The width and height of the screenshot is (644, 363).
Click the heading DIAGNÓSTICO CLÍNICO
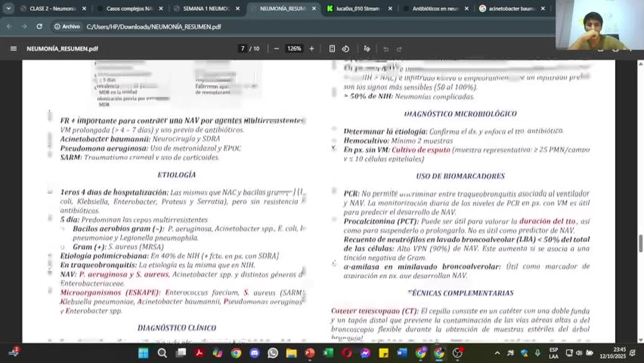[177, 328]
